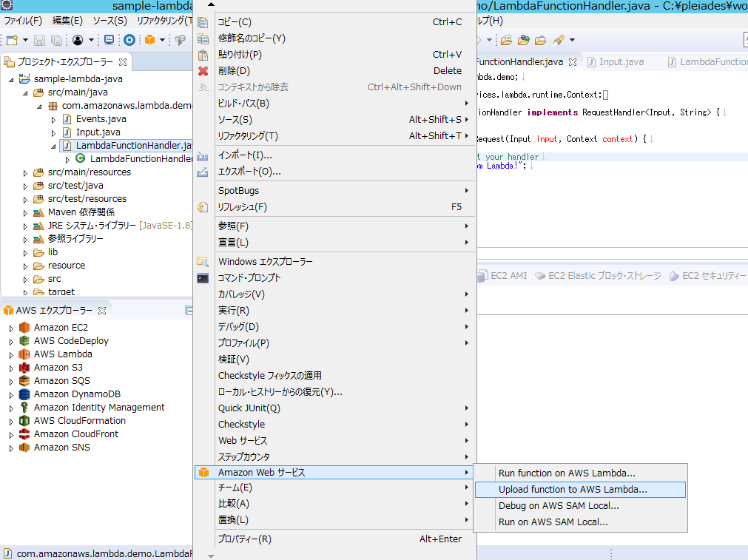Click the red X delete icon

pos(203,71)
